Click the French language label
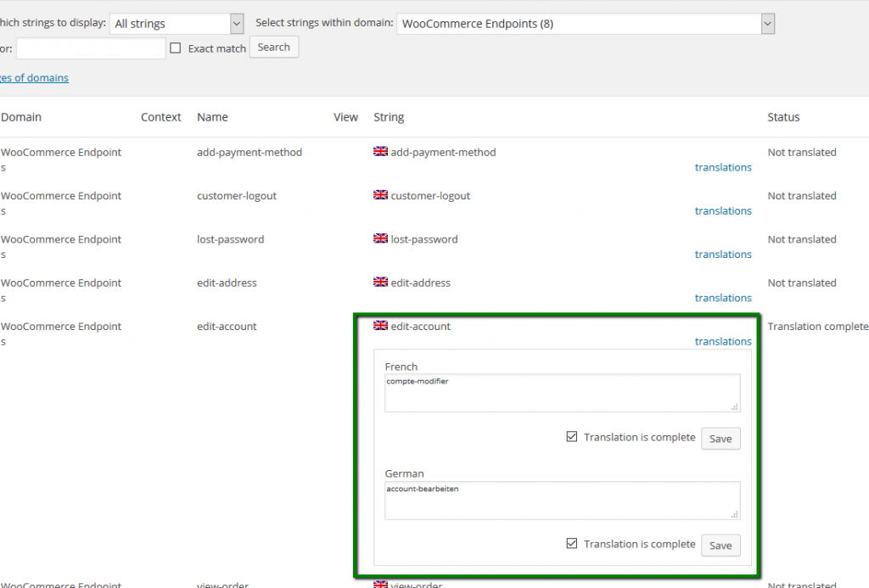The image size is (869, 588). [401, 367]
